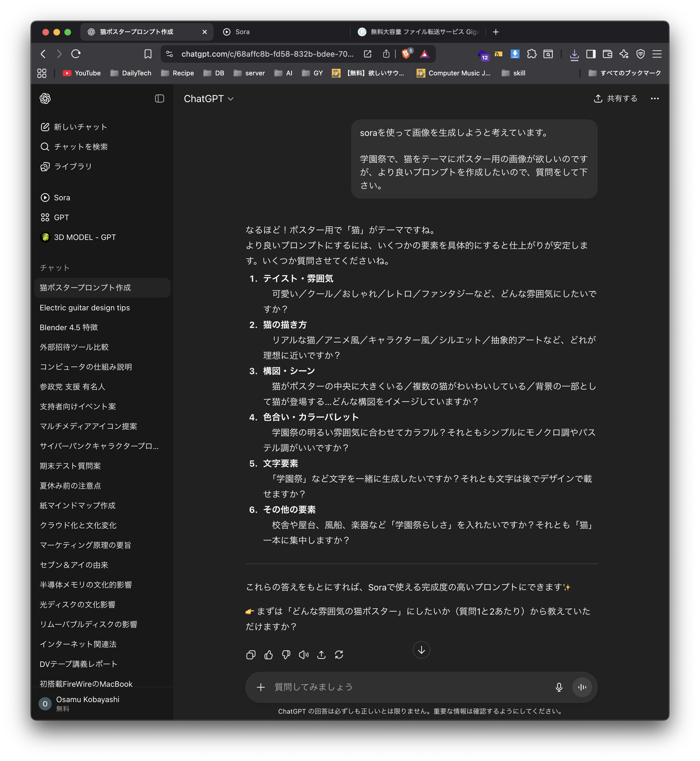Expand the Osamu Kobayashi account menu

coord(87,703)
